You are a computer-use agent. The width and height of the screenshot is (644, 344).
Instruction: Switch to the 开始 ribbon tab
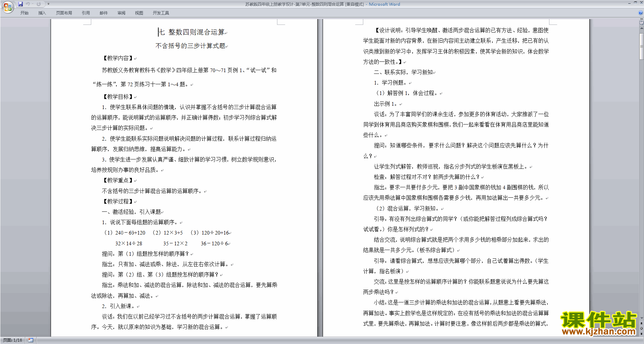[x=24, y=13]
